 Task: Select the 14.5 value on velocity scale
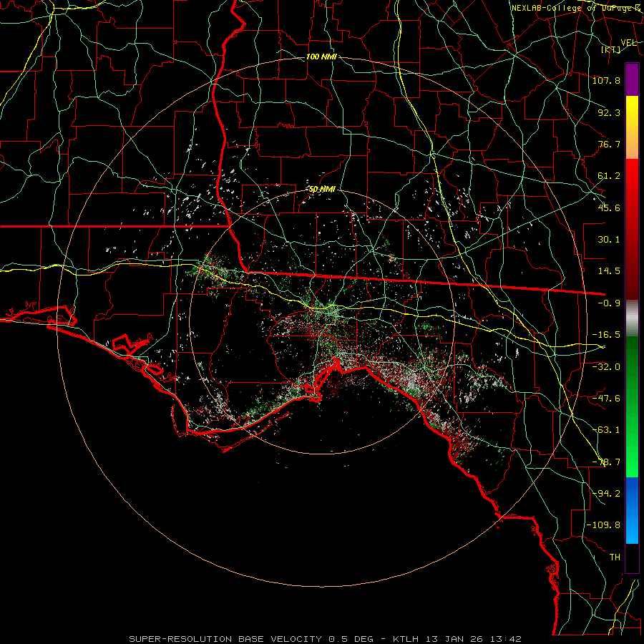point(609,271)
